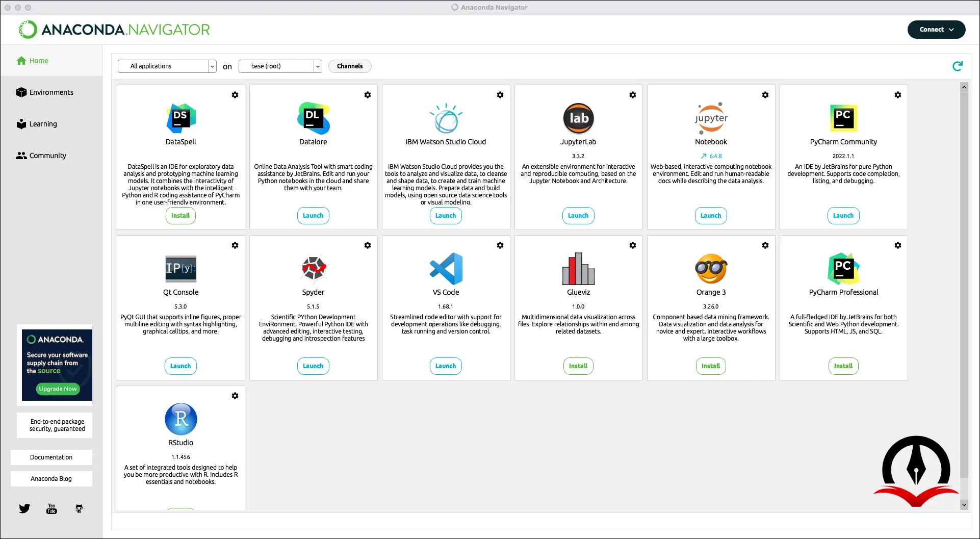Launch Jupyter Notebook
Viewport: 980px width, 539px height.
pos(711,216)
